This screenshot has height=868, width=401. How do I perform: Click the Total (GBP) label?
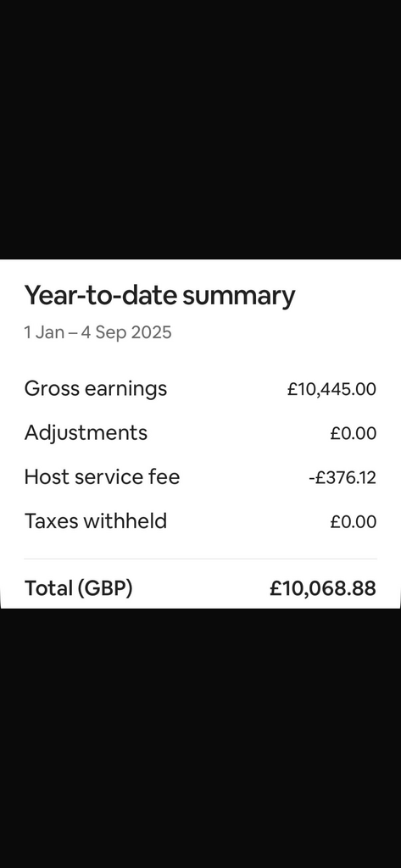(79, 588)
